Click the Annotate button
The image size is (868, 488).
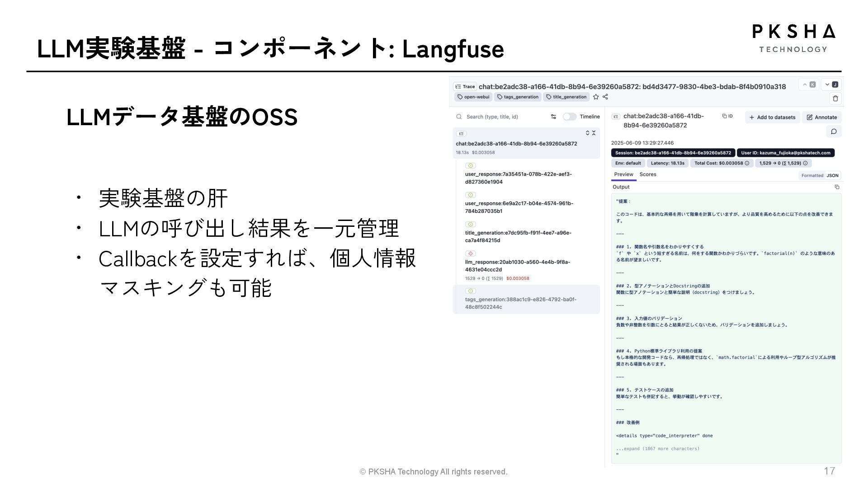[821, 117]
